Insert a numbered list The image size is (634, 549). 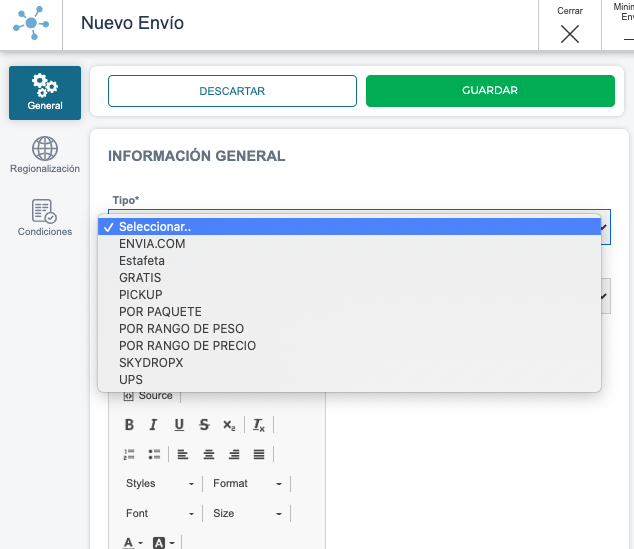pos(129,454)
